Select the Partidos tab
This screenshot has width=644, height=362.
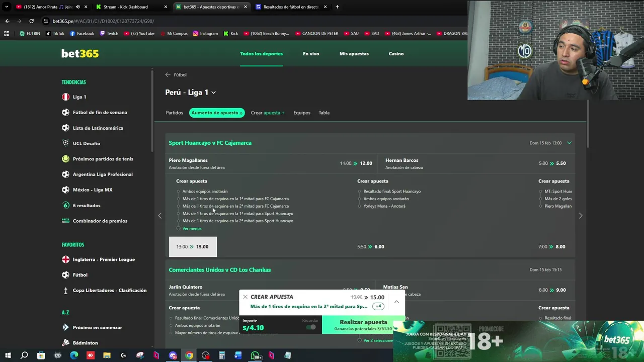point(175,113)
